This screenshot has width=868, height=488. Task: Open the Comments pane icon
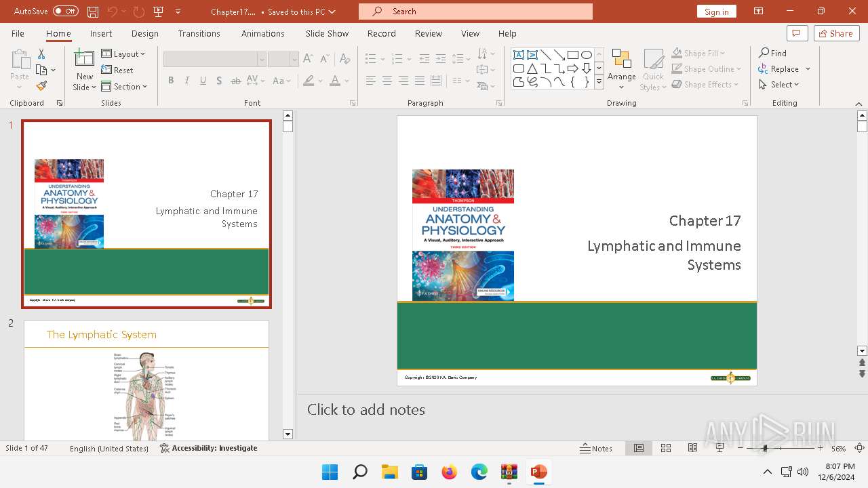(797, 33)
